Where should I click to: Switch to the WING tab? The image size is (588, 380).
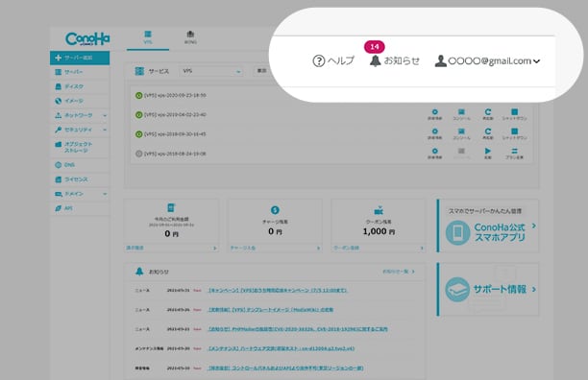tap(190, 37)
